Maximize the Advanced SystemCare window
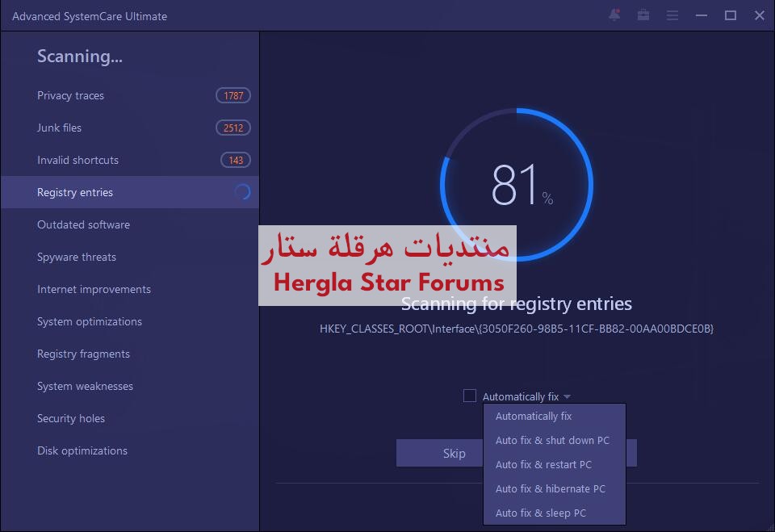 pos(731,16)
